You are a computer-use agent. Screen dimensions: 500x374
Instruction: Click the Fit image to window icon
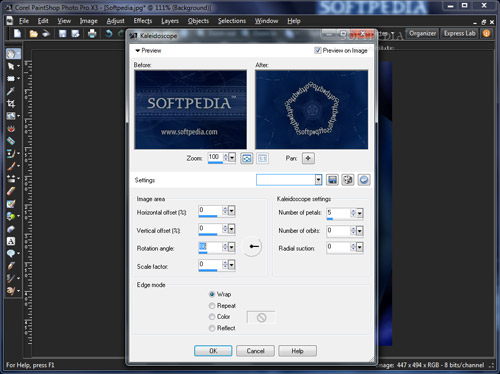coord(247,158)
